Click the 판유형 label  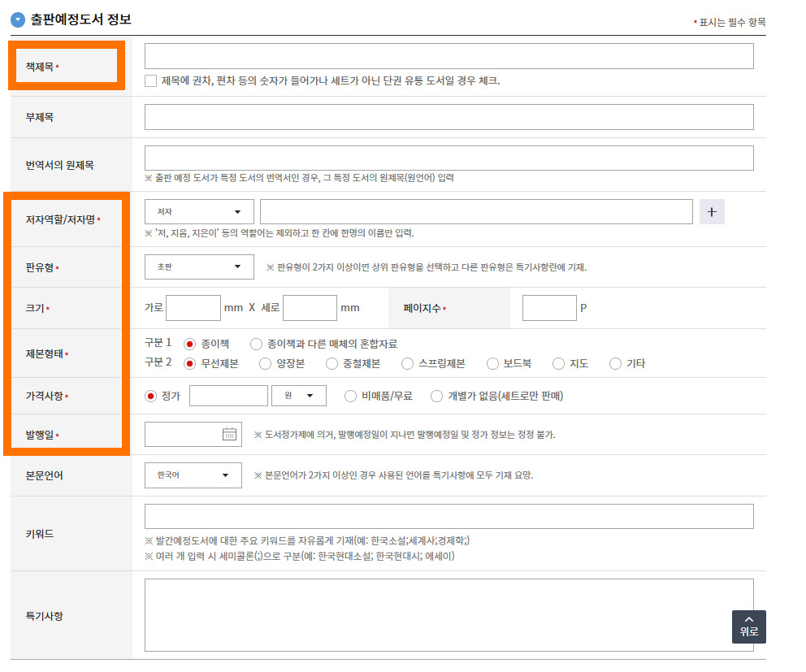coord(40,267)
